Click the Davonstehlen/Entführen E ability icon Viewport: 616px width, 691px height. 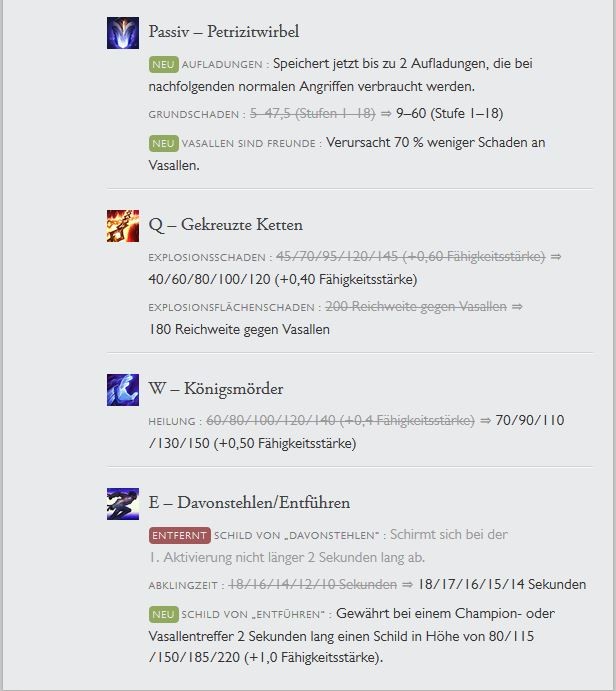click(x=122, y=504)
